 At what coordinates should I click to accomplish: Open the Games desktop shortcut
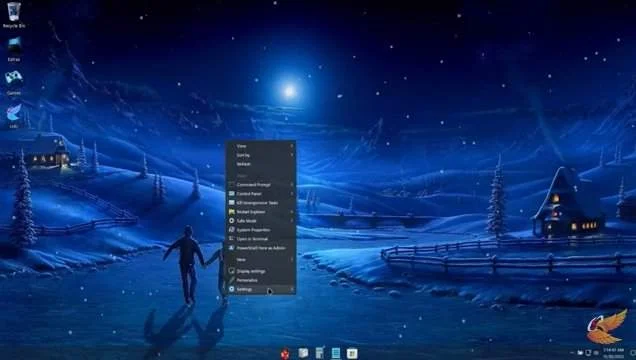14,82
